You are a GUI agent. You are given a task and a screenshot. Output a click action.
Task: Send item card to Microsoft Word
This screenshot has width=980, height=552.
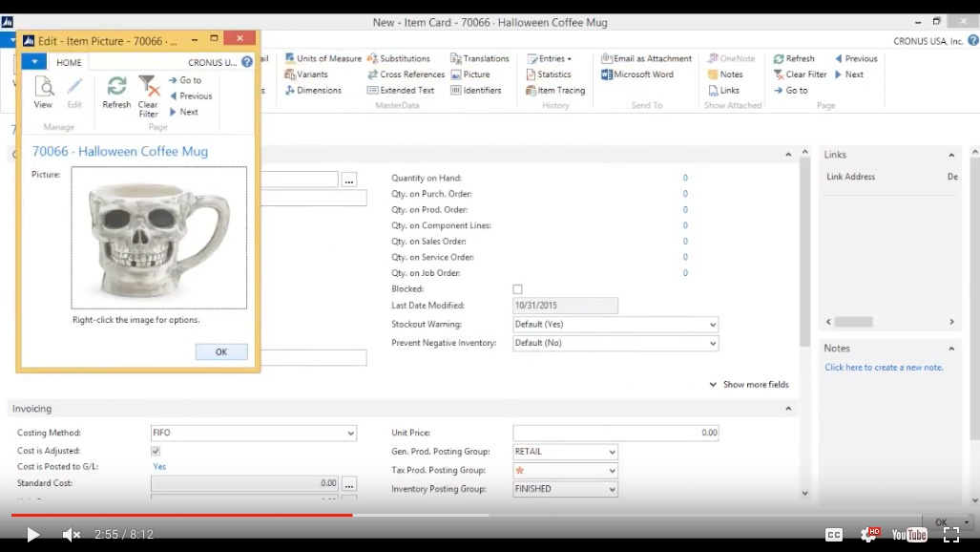click(x=636, y=74)
